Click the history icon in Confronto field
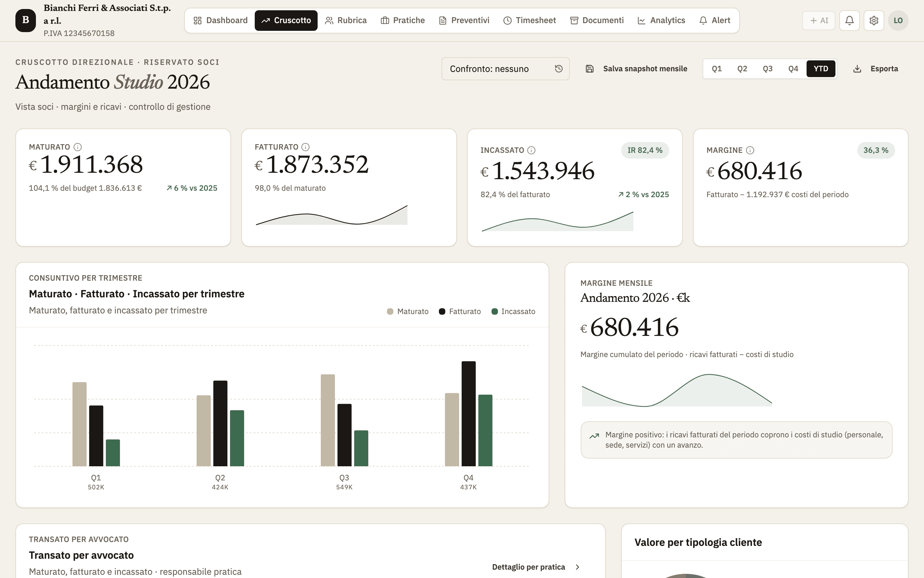Image resolution: width=924 pixels, height=578 pixels. tap(559, 68)
